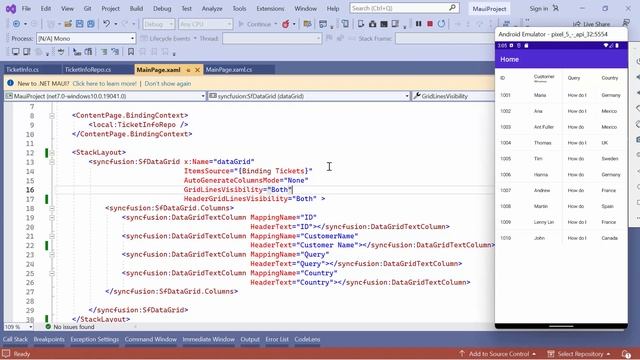The height and width of the screenshot is (360, 640).
Task: Click into the Search (Ctrl+Q) box
Action: coord(404,8)
